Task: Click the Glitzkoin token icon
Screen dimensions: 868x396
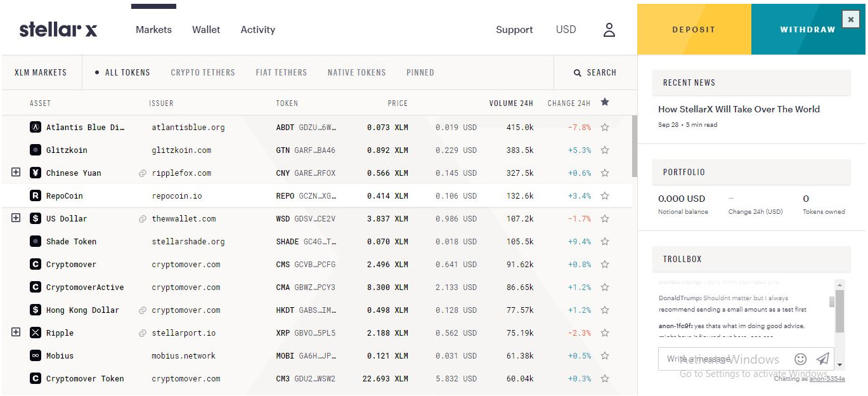Action: coord(36,150)
